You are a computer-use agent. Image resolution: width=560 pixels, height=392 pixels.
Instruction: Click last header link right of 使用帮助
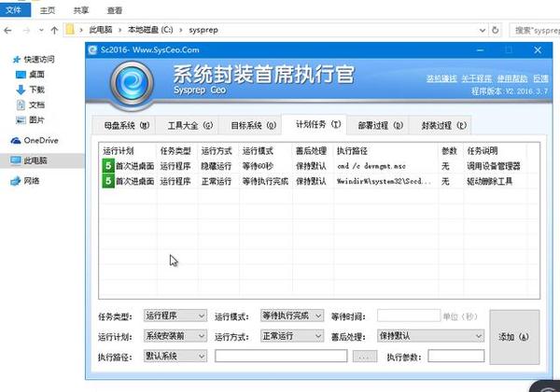point(540,78)
